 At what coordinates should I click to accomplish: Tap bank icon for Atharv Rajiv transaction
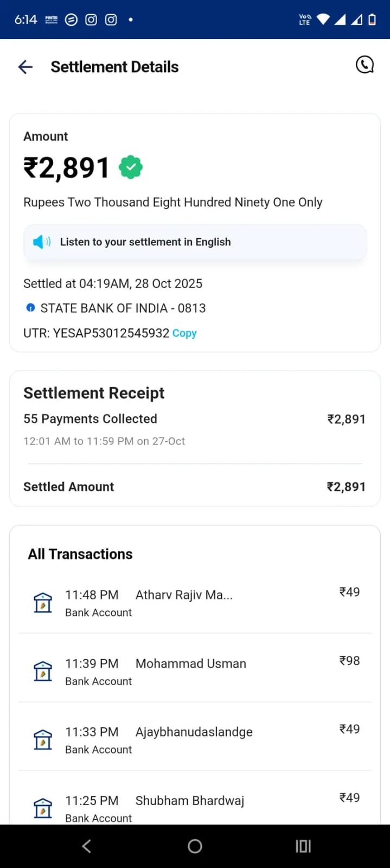[x=43, y=603]
